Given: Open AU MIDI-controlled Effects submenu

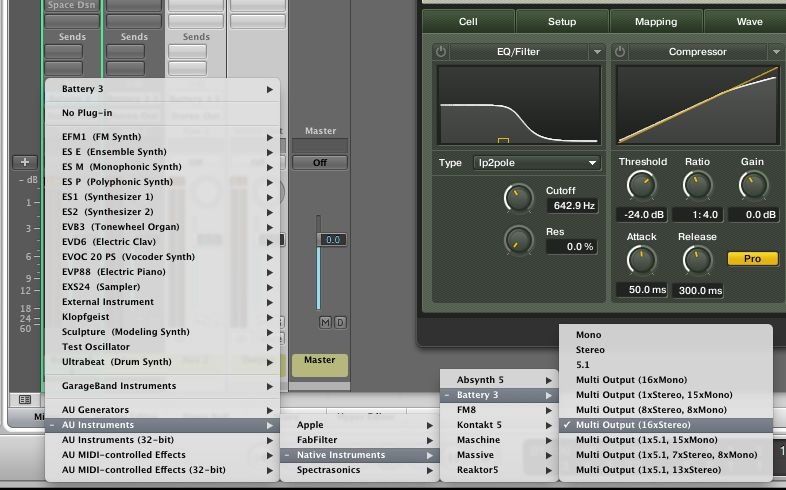Looking at the screenshot, I should (162, 455).
